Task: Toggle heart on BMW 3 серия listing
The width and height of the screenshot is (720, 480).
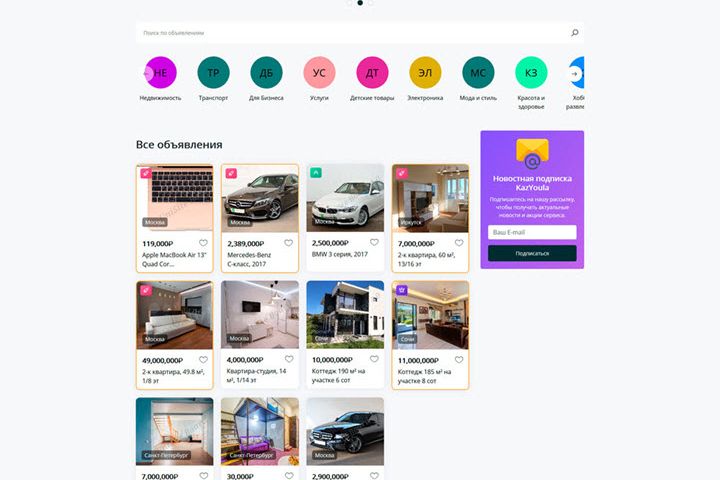Action: tap(374, 242)
